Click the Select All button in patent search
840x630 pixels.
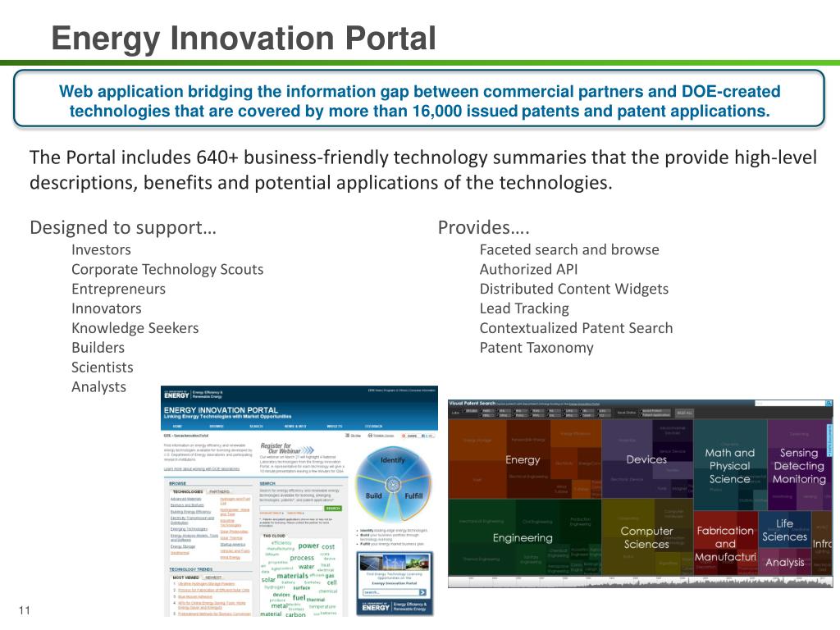[x=684, y=413]
